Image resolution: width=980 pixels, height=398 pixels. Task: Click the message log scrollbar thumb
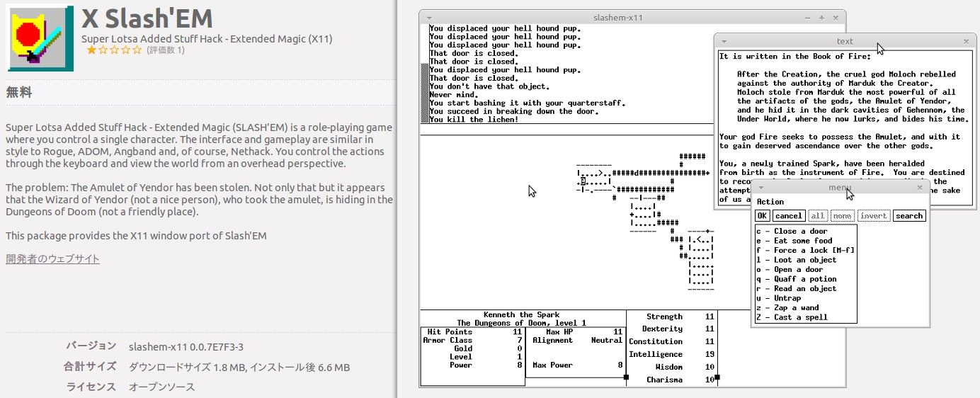coord(425,93)
